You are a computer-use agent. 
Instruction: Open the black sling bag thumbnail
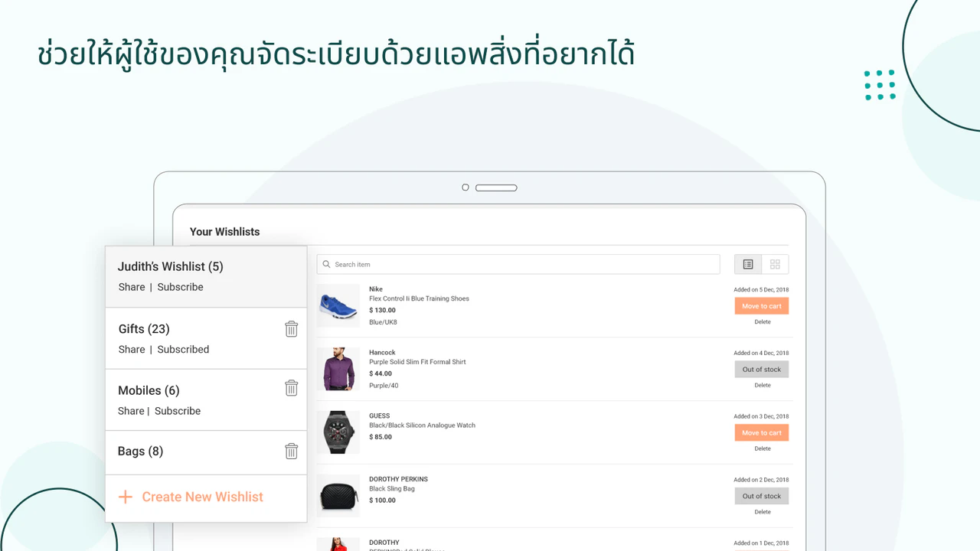(x=338, y=496)
